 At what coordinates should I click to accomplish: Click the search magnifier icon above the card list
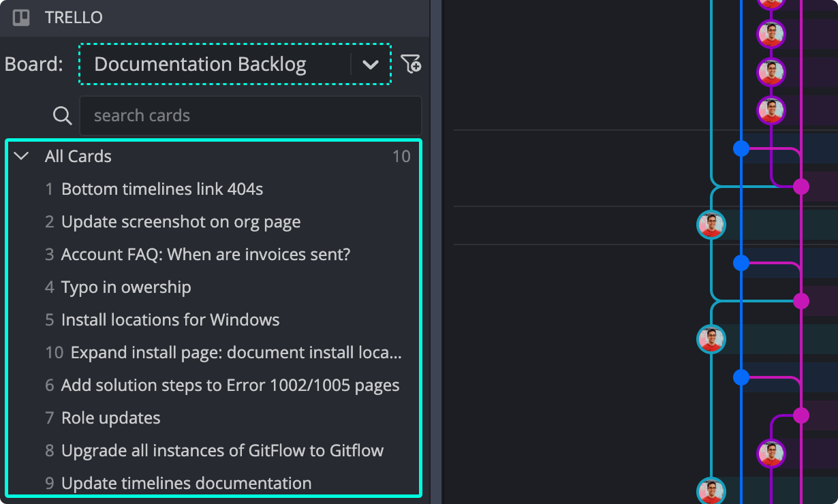point(62,115)
